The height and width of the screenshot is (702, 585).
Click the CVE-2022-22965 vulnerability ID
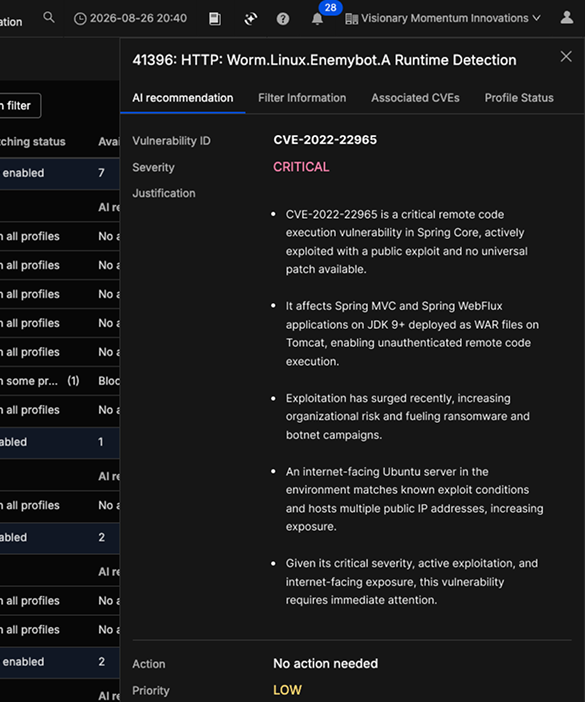325,140
